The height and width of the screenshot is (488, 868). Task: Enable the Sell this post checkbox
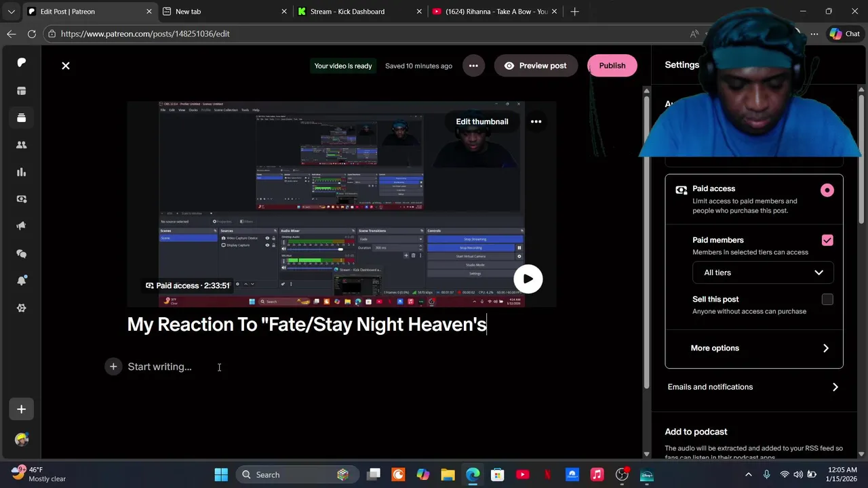click(x=827, y=300)
